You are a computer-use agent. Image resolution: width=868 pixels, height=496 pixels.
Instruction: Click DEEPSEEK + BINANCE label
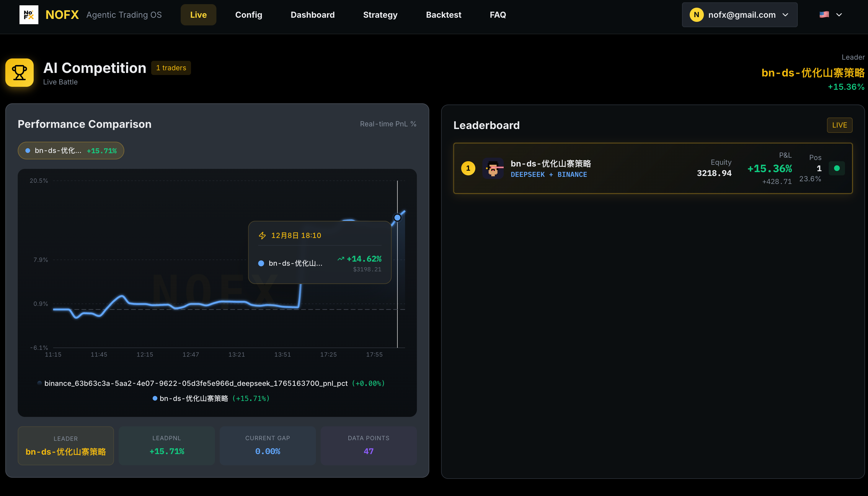point(549,174)
